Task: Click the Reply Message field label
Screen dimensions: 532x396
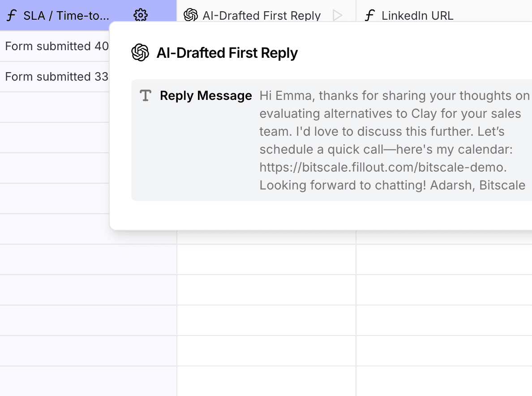Action: point(206,96)
